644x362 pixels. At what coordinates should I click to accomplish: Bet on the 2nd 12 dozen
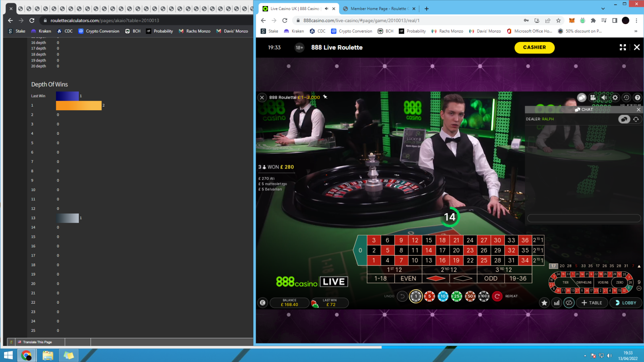coord(449,270)
